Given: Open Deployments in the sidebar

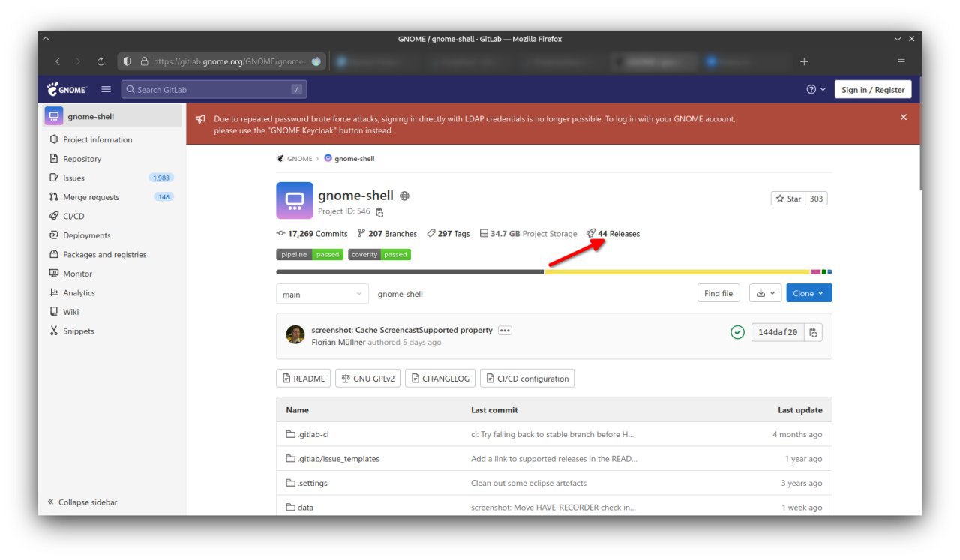Looking at the screenshot, I should click(x=86, y=235).
